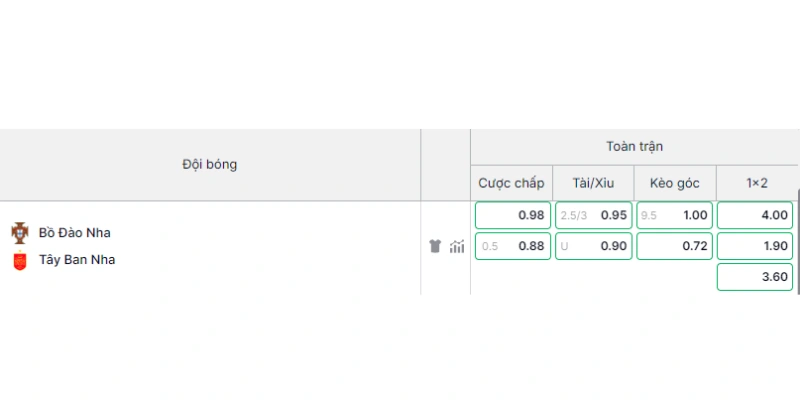Pick over 2.5/3 odds 0.95

tap(593, 215)
